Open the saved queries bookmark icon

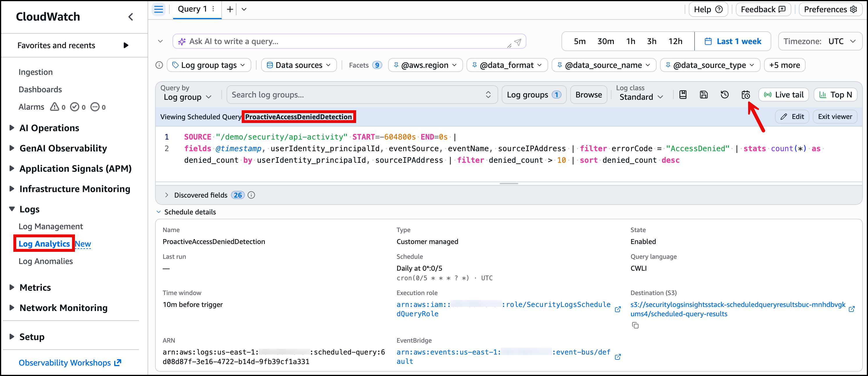(x=683, y=95)
